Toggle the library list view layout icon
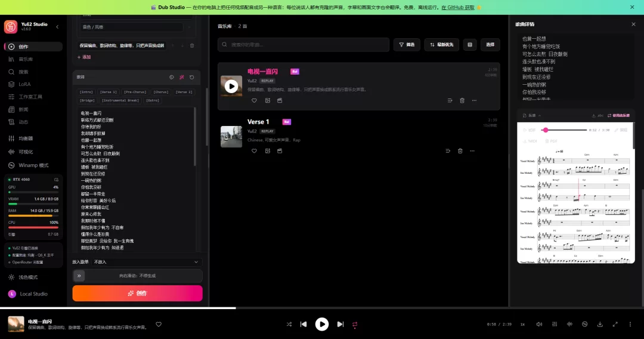Image resolution: width=644 pixels, height=339 pixels. (470, 44)
